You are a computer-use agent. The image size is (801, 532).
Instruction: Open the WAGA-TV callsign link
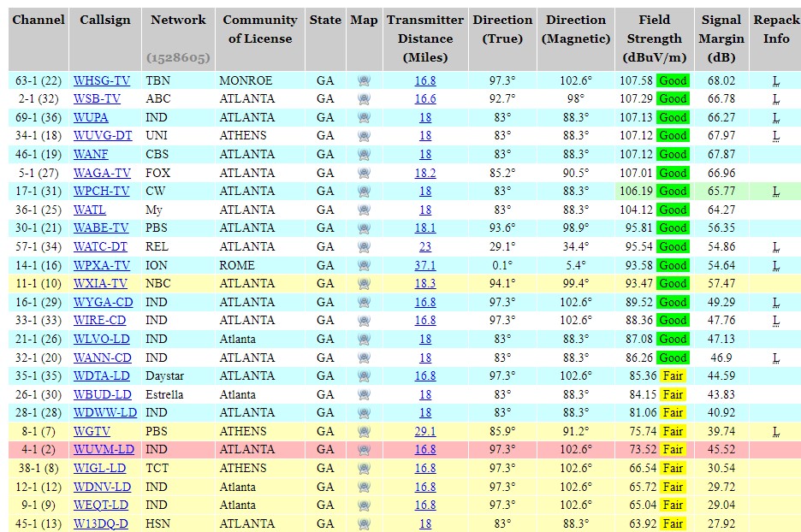point(102,173)
